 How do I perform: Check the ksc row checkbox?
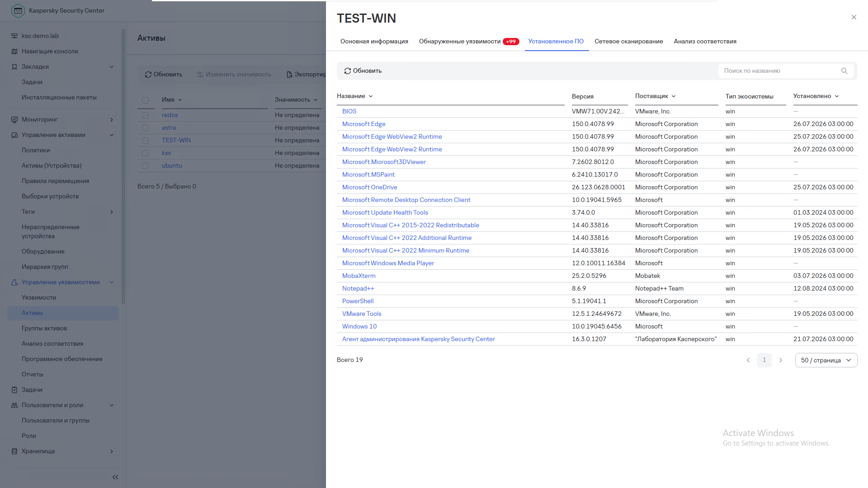click(145, 153)
